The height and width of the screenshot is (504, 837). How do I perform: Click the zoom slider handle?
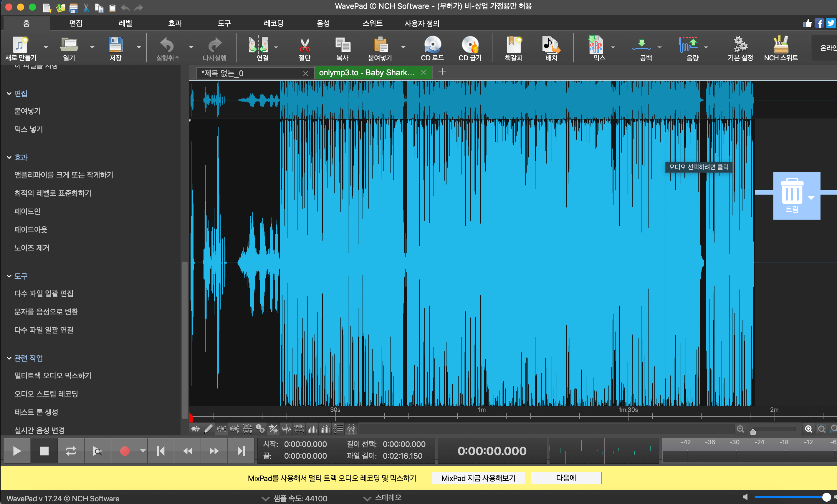[753, 432]
